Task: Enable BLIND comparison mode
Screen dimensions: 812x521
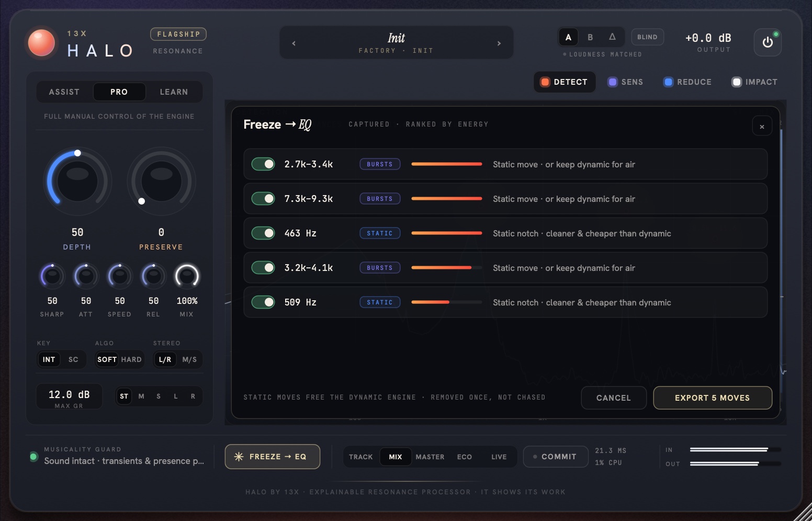Action: [647, 37]
